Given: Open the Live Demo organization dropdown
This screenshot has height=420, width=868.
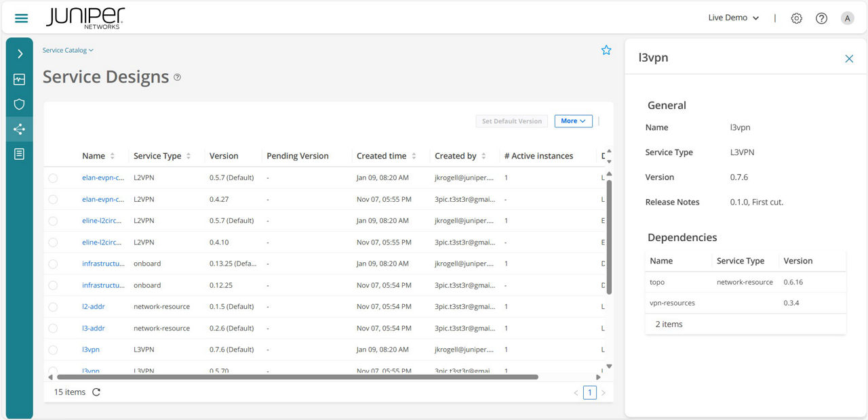Looking at the screenshot, I should coord(733,18).
